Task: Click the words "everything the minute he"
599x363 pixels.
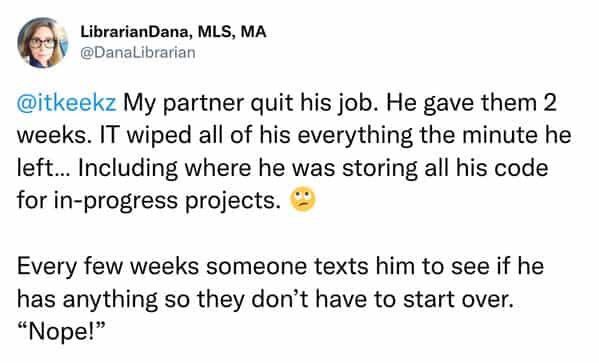Action: pos(434,135)
